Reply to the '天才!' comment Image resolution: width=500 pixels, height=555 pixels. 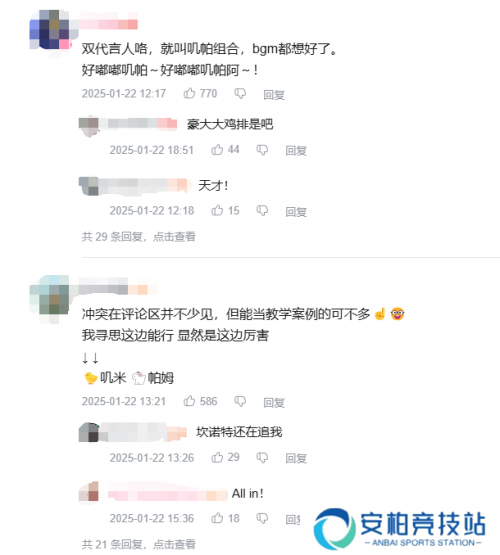pyautogui.click(x=296, y=212)
